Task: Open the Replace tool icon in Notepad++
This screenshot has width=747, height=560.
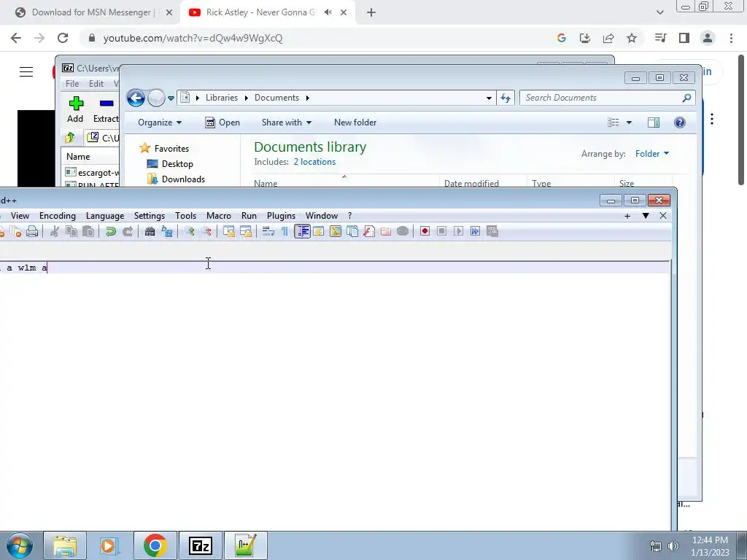Action: click(167, 231)
